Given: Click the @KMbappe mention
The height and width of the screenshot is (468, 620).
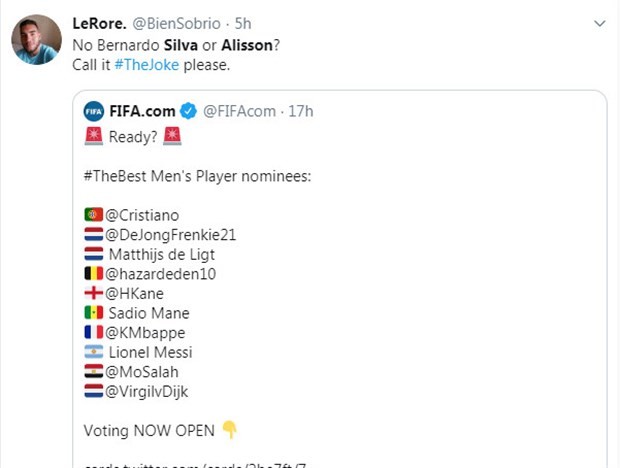Looking at the screenshot, I should click(x=145, y=332).
